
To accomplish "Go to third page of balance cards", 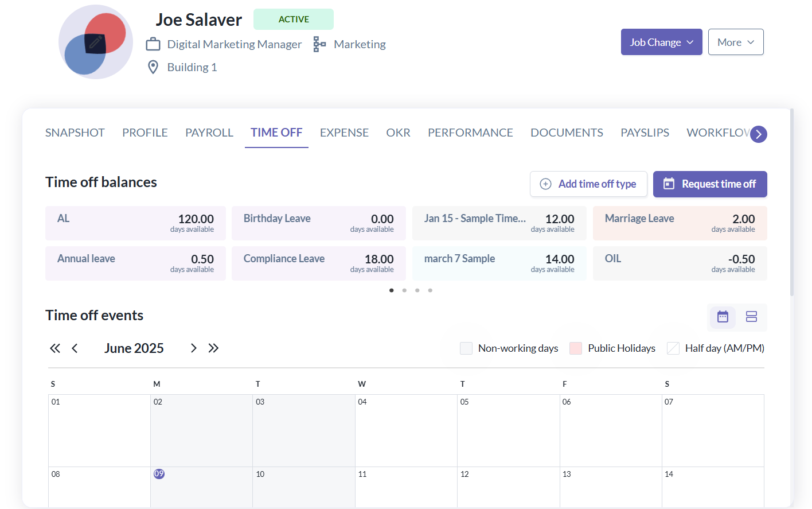I will coord(417,290).
